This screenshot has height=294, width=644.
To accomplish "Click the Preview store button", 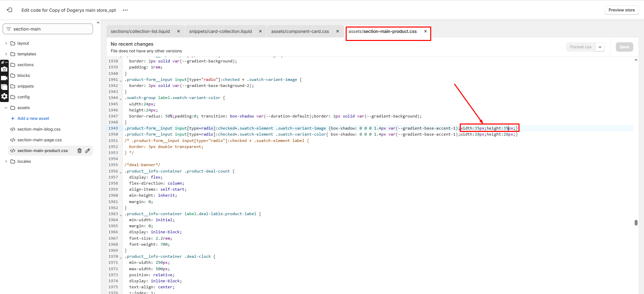I will (x=622, y=10).
